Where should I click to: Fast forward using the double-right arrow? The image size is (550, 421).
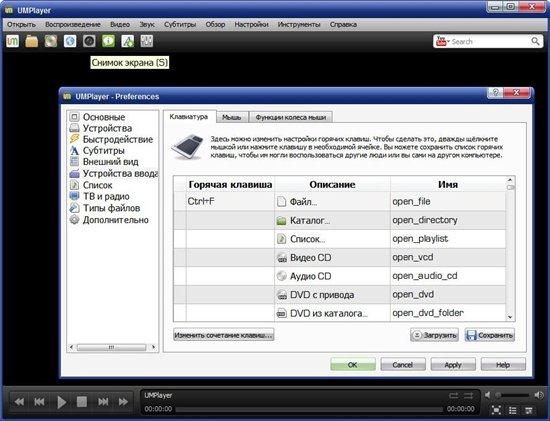[123, 402]
